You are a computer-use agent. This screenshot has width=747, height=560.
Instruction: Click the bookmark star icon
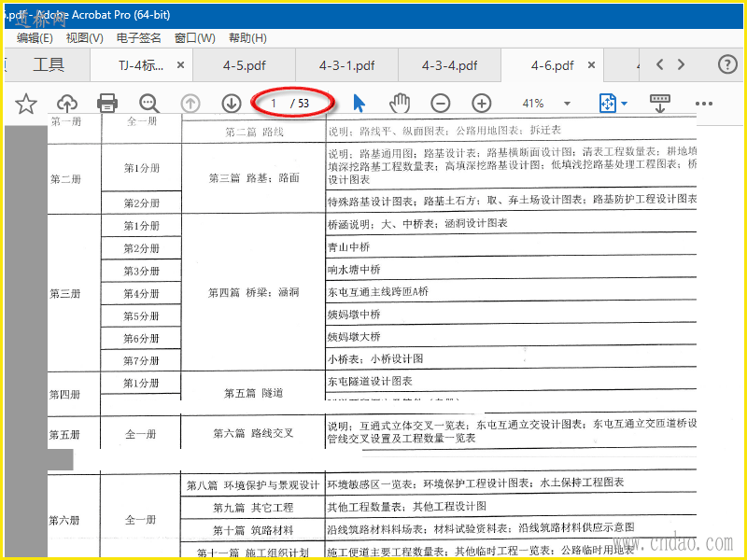point(26,103)
